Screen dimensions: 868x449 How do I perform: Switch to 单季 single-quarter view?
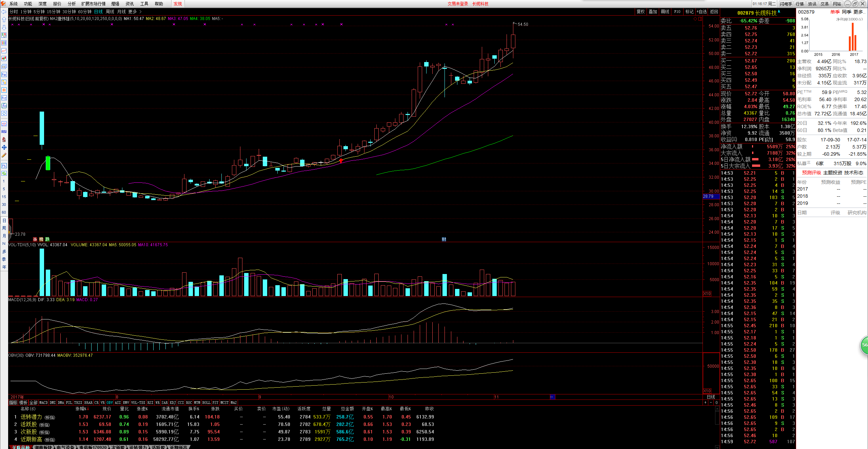point(835,12)
